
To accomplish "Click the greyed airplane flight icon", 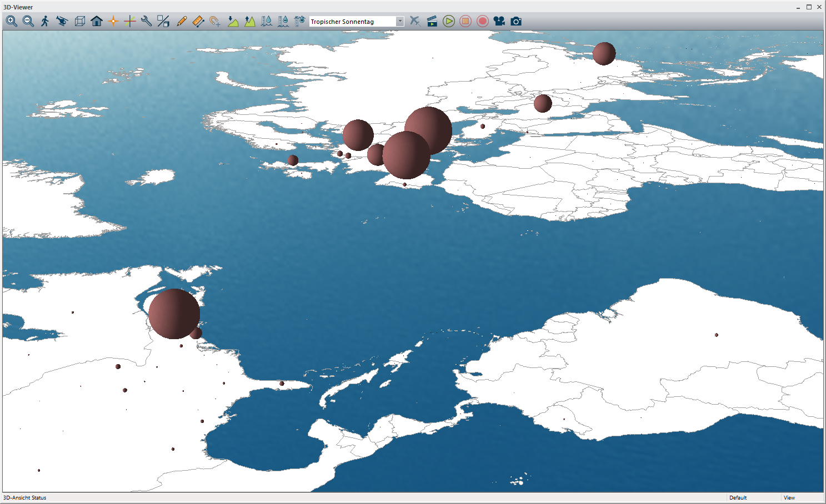I will 415,21.
